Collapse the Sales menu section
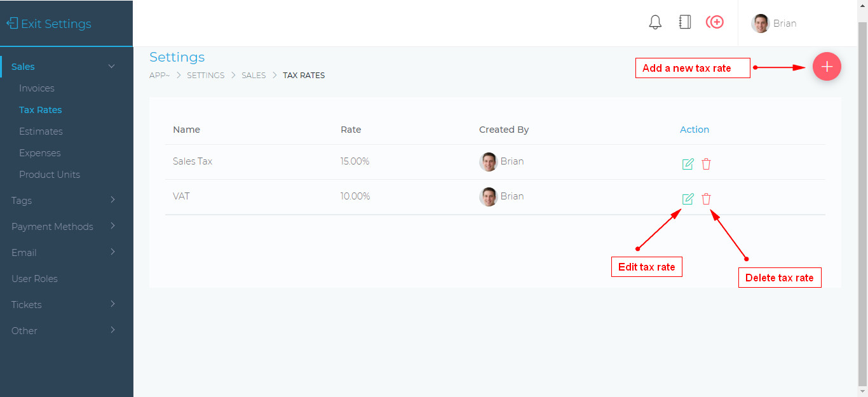The height and width of the screenshot is (397, 868). 112,67
